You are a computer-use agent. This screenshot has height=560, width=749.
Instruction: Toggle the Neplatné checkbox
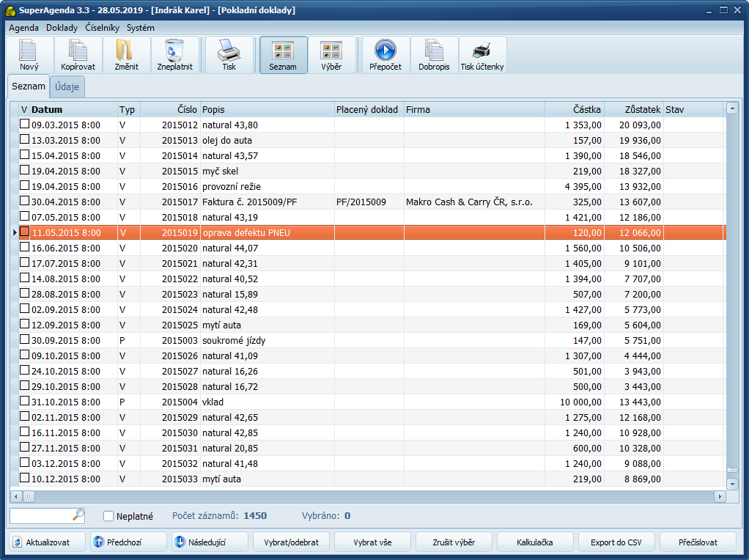point(108,516)
